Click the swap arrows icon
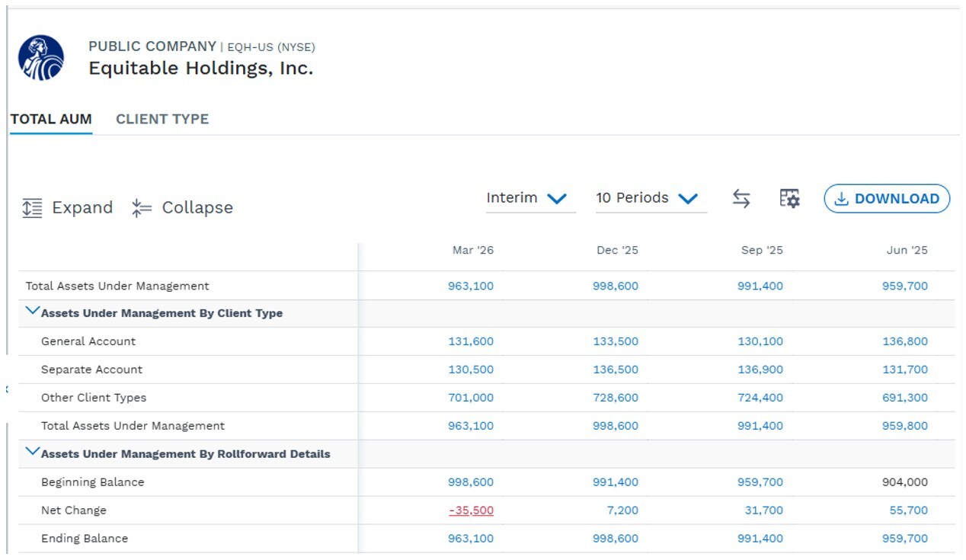Viewport: 966px width, 560px height. (x=741, y=199)
